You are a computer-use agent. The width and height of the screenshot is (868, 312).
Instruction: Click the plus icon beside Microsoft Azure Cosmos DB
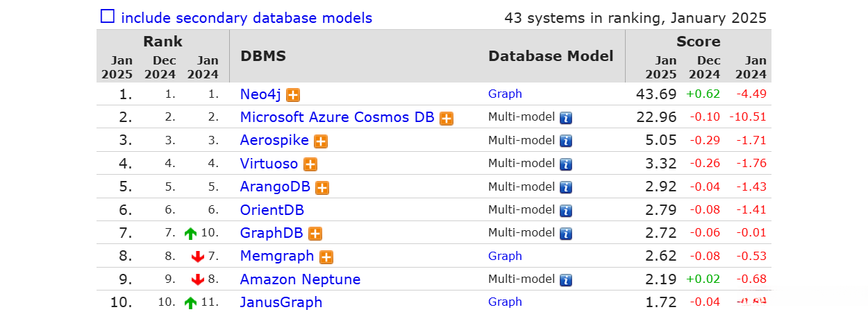446,119
